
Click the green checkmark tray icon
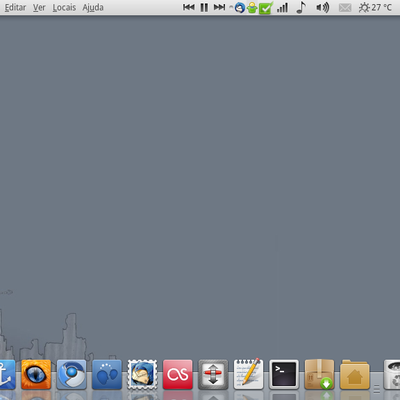[266, 8]
